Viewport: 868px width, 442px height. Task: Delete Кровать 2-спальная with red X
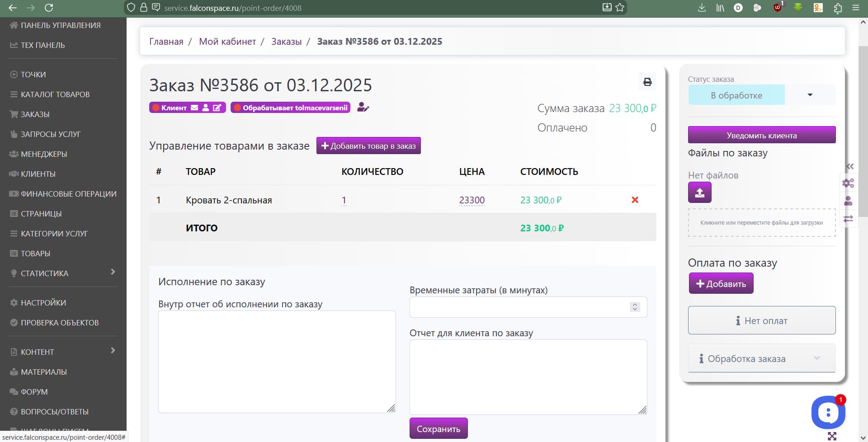click(x=635, y=200)
